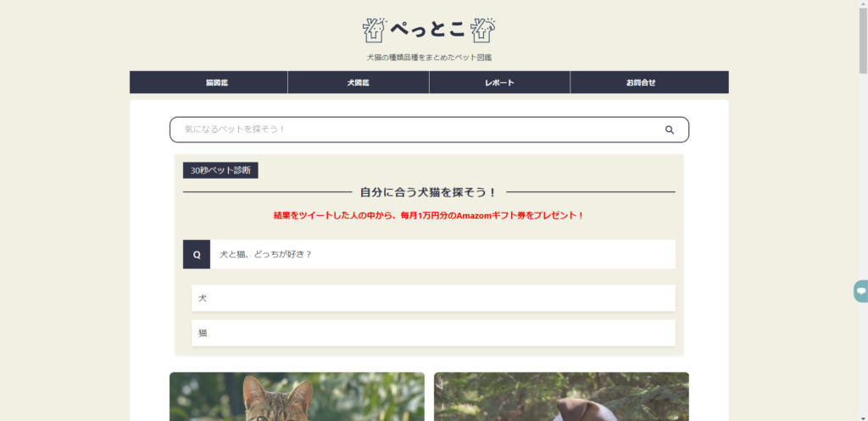Image resolution: width=868 pixels, height=421 pixels.
Task: Focus the 気になるペットを探そう search field
Action: coord(415,130)
